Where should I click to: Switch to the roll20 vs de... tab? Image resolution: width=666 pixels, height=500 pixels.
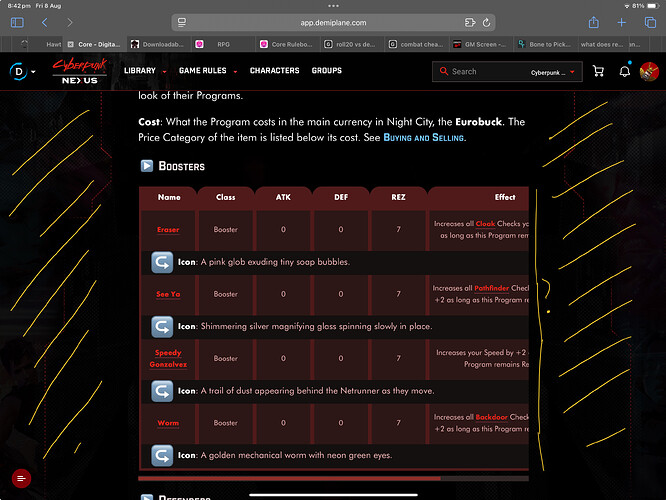click(352, 44)
